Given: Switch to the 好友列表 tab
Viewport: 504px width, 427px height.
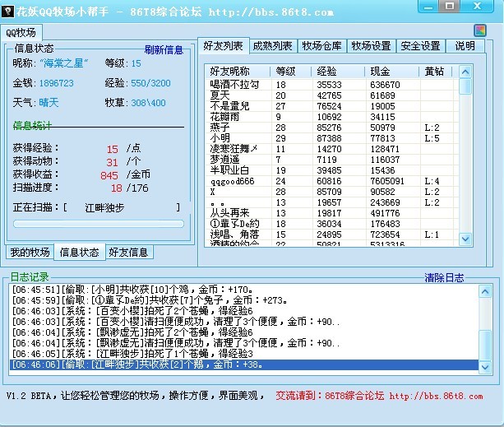Looking at the screenshot, I should click(223, 45).
